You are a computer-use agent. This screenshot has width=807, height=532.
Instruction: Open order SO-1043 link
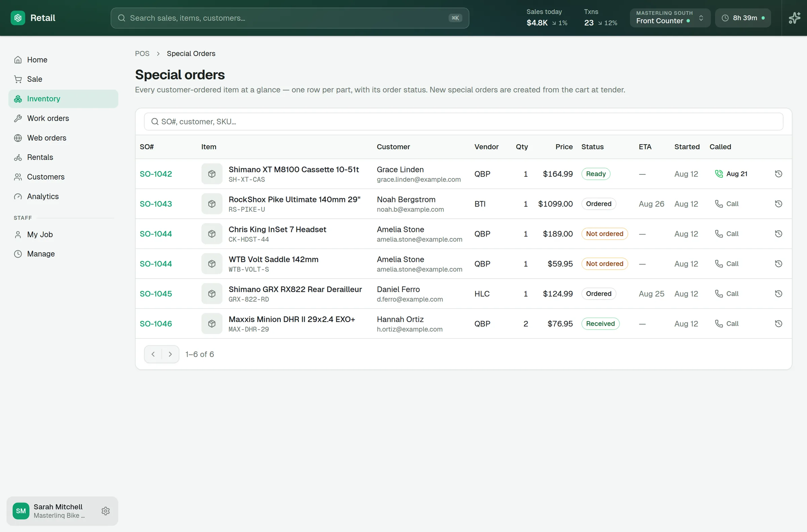156,204
